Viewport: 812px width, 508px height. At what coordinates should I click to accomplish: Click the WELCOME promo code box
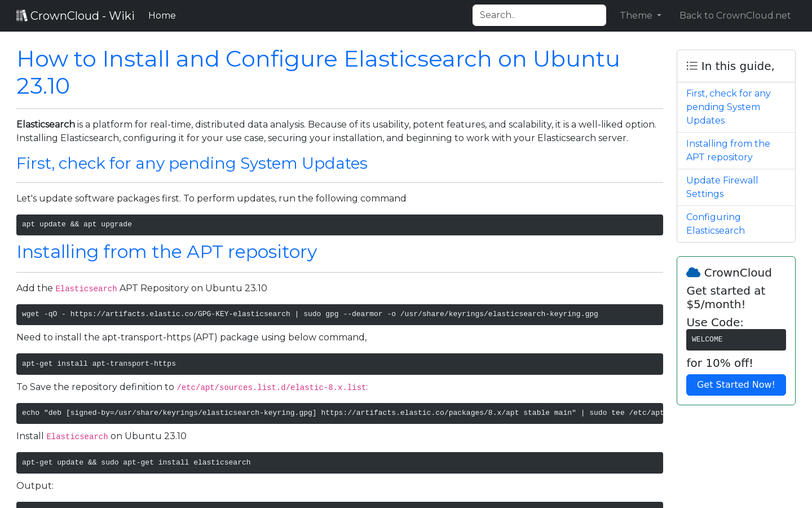click(x=736, y=339)
